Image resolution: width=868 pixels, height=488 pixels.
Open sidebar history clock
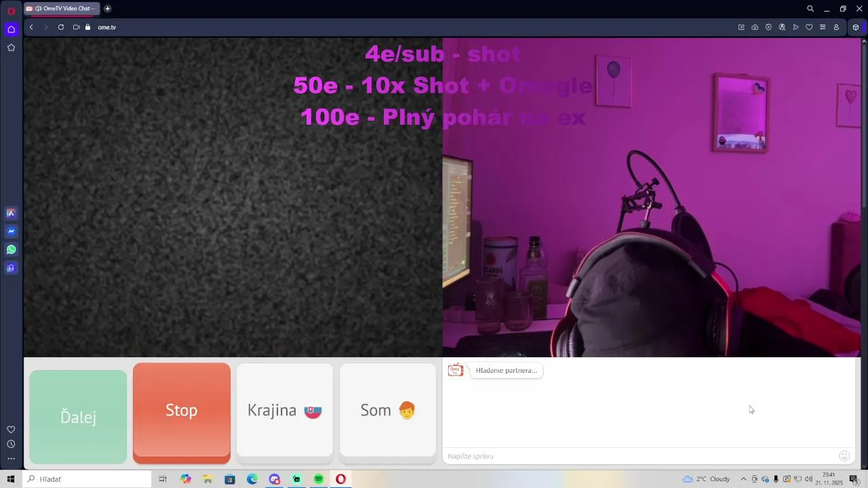(x=11, y=444)
